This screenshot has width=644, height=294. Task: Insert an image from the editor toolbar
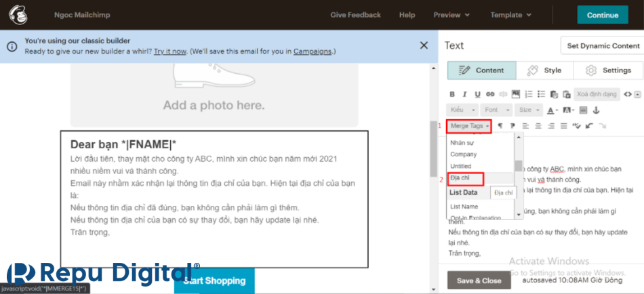[516, 94]
